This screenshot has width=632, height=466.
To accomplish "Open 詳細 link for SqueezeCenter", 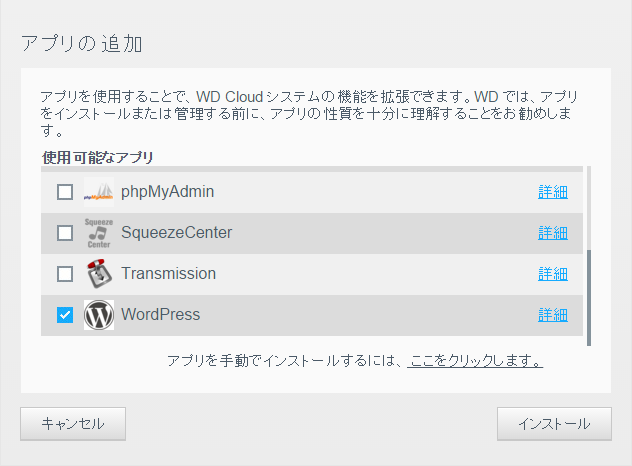I will [x=552, y=233].
